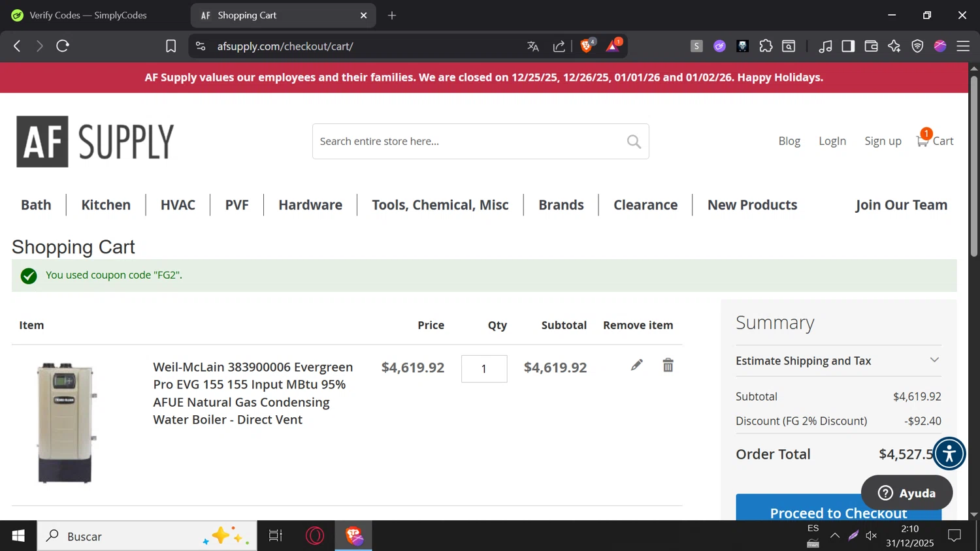Edit the Weil-McLain item with the pencil

637,365
